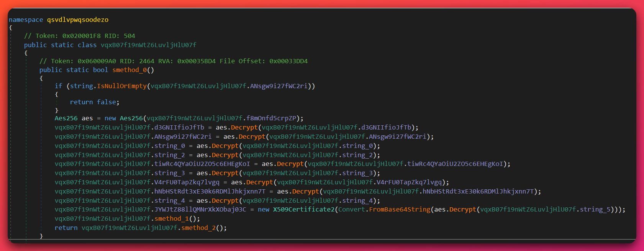Click X509Certificate2 type name

pyautogui.click(x=304, y=209)
